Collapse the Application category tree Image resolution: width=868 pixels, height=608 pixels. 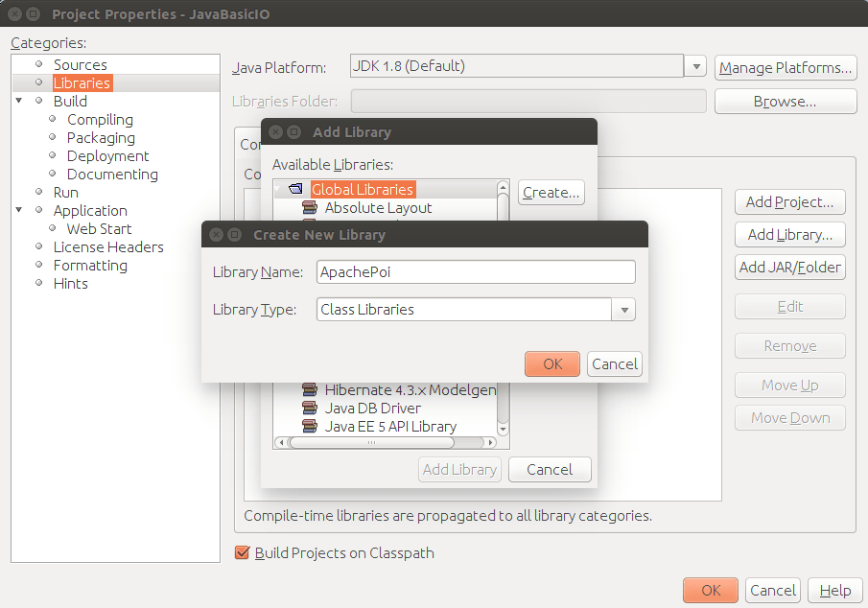[19, 210]
